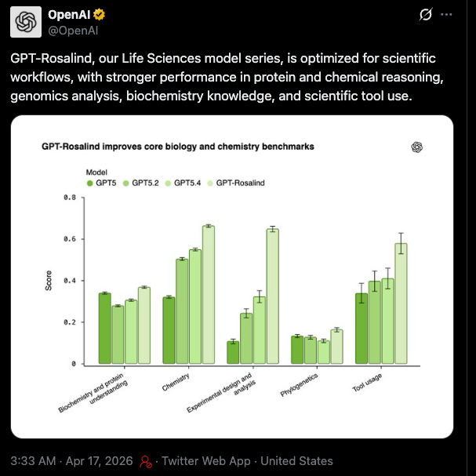Click the Tool usage axis label
Screen dimensions: 476x476
367,383
